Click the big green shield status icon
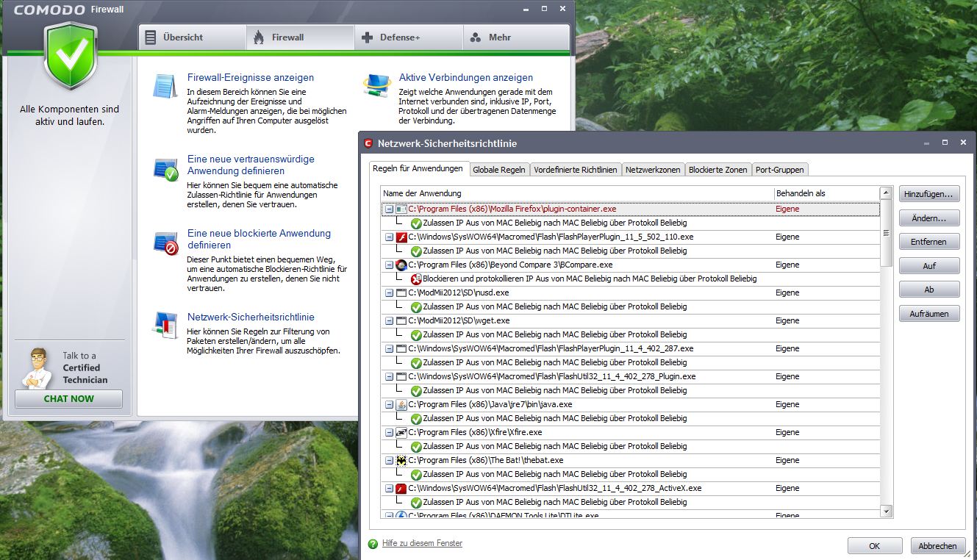 click(x=70, y=57)
